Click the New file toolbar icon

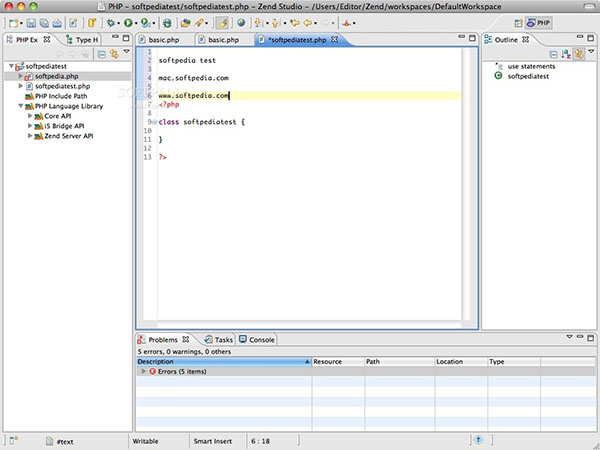click(13, 23)
